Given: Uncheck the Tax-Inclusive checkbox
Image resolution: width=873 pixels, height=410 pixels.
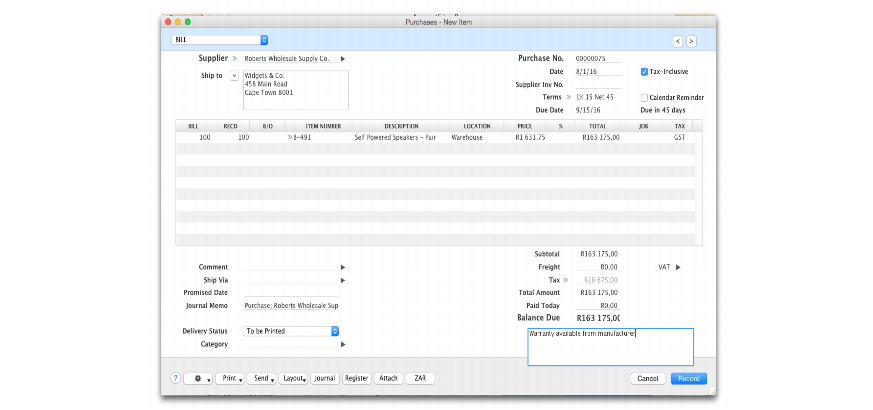Looking at the screenshot, I should point(644,72).
